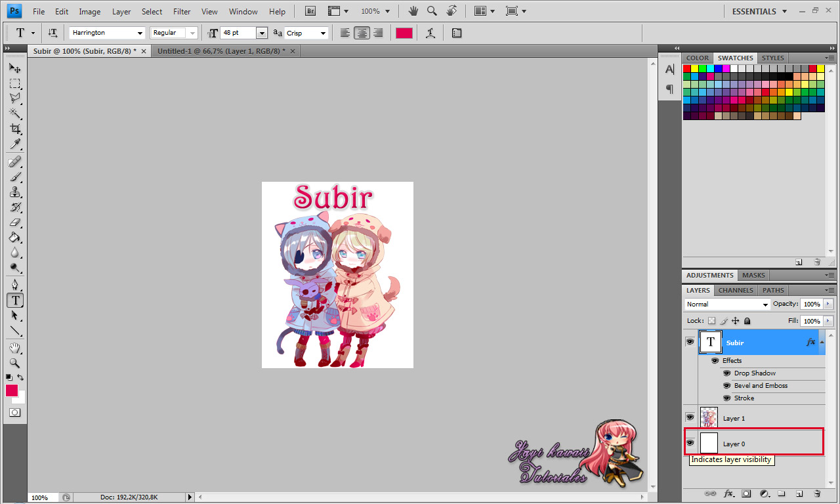The image size is (840, 504).
Task: Select the Crop tool
Action: coord(14,129)
